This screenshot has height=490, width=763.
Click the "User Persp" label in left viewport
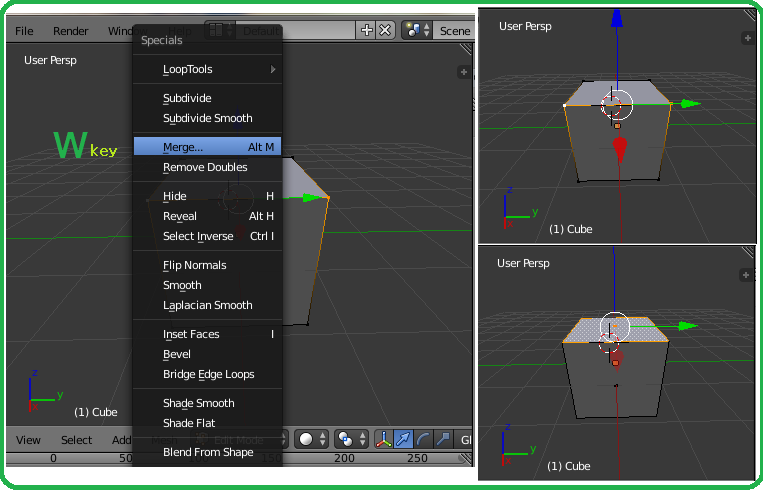pos(50,60)
